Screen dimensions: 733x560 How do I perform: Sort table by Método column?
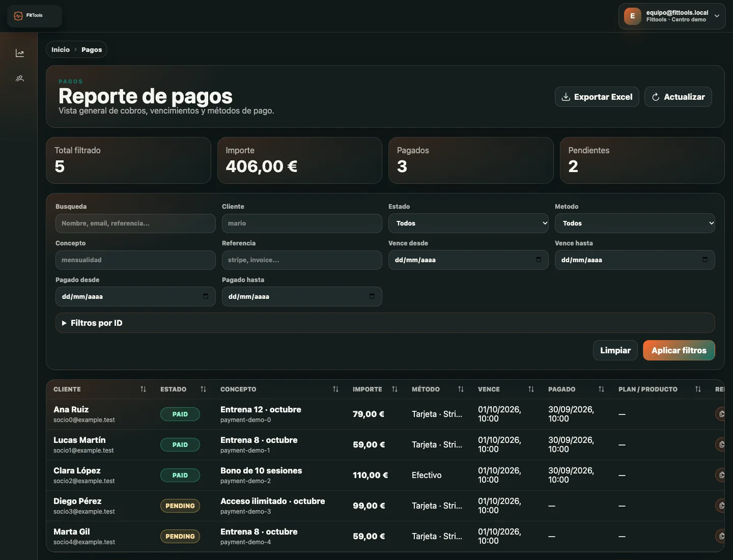(461, 389)
